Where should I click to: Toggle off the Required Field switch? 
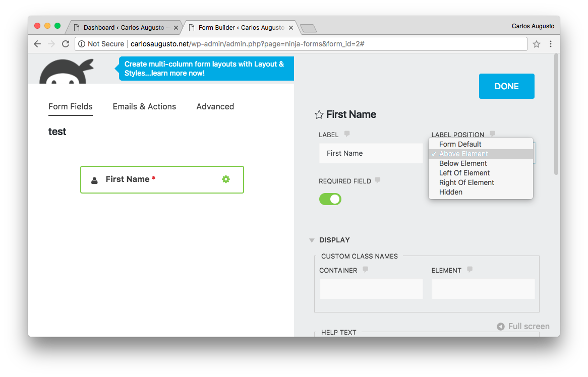pos(330,199)
